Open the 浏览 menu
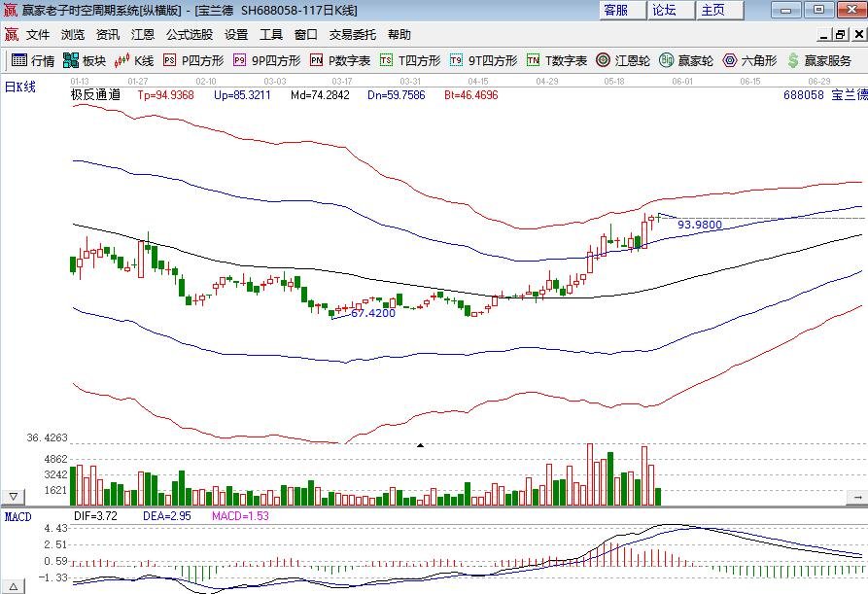 (73, 34)
